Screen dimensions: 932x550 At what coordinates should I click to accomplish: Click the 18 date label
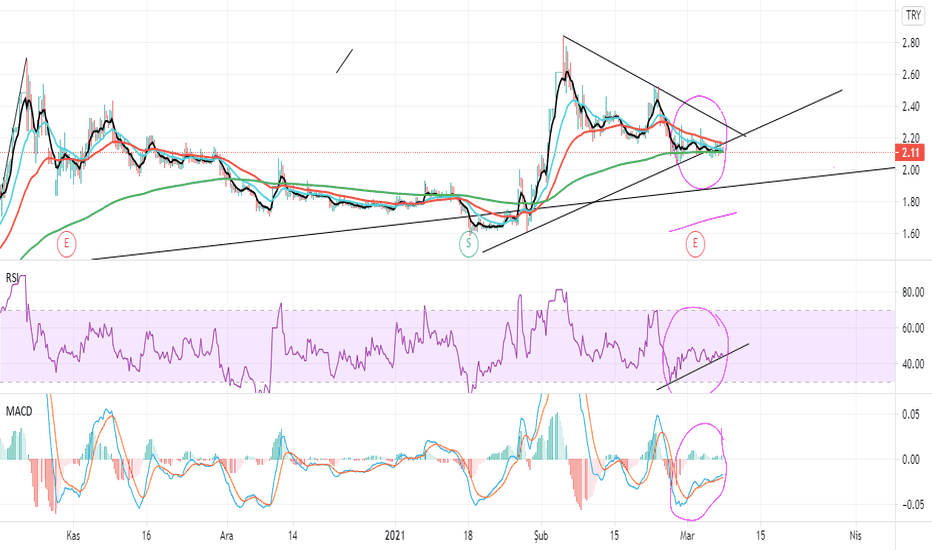click(468, 536)
